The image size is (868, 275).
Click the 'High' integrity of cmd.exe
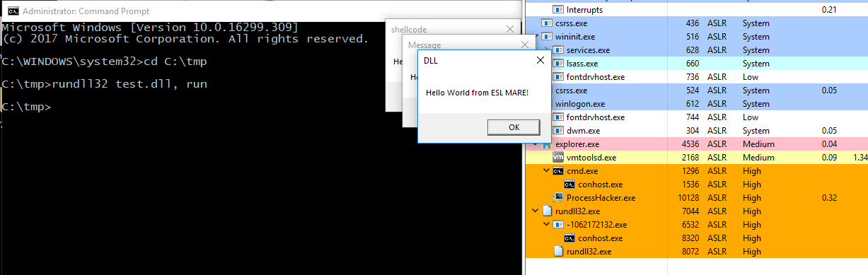pyautogui.click(x=752, y=171)
